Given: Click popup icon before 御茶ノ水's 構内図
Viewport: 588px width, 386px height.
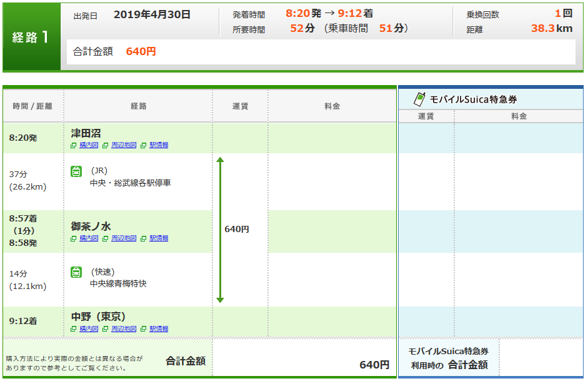Looking at the screenshot, I should [x=74, y=238].
